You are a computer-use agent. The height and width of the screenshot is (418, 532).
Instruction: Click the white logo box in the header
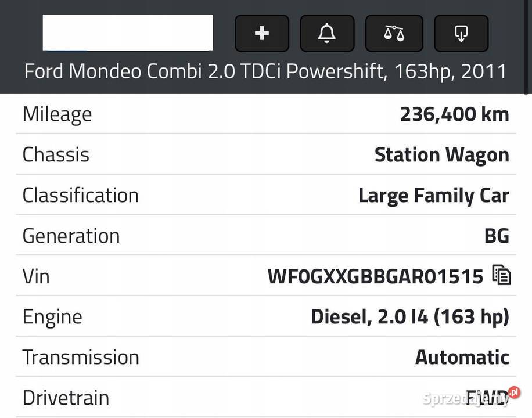click(x=128, y=33)
